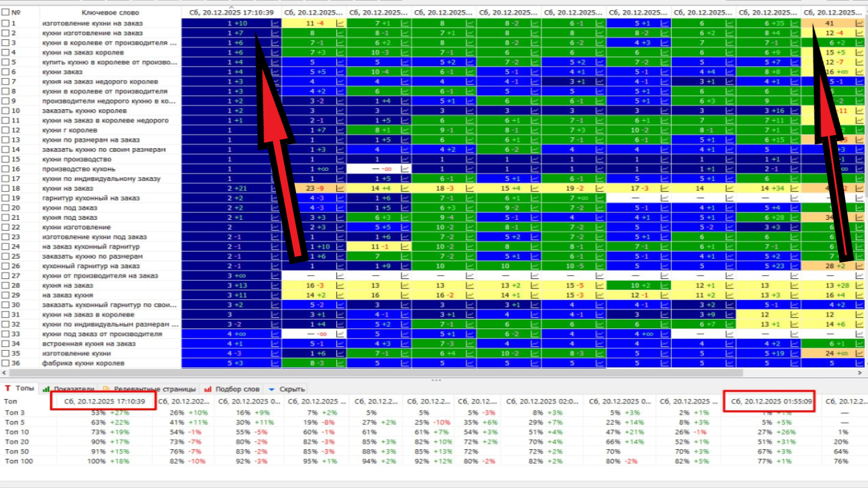Click the horizontal scrollbar left arrow
Image resolution: width=868 pixels, height=488 pixels.
[4, 372]
